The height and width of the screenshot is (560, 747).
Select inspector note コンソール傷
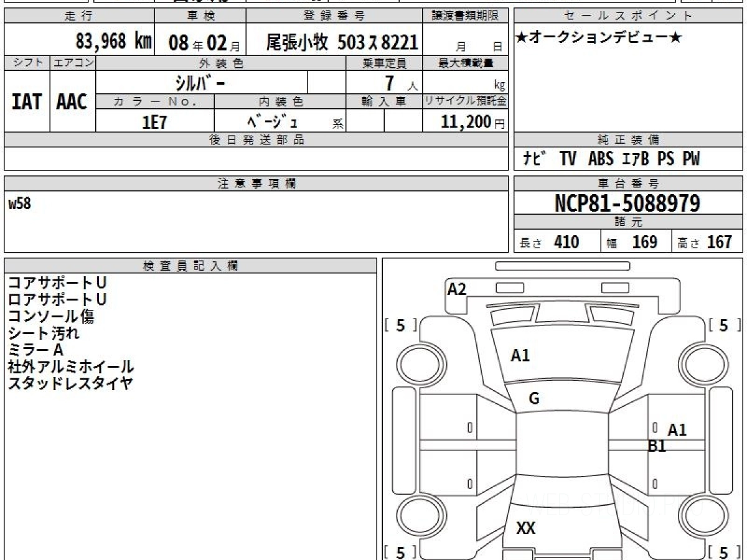coord(51,317)
